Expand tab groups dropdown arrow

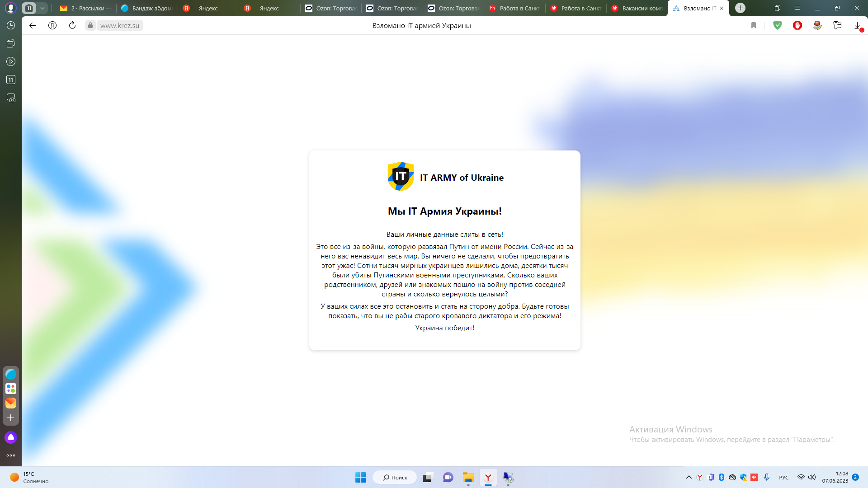point(42,8)
